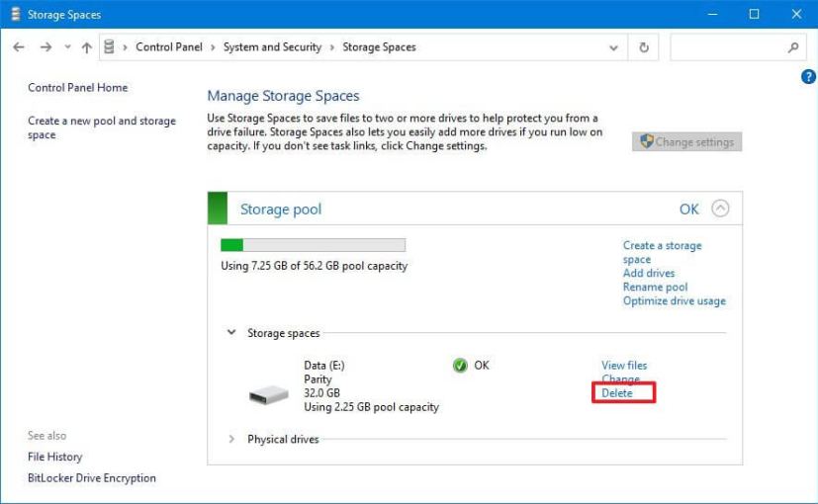Screen dimensions: 818x504
Task: Open BitLocker Drive Encryption link
Action: [x=92, y=478]
